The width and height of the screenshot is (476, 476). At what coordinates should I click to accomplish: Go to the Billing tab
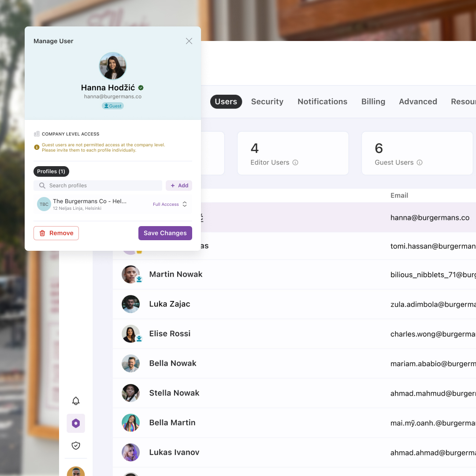[x=373, y=102]
